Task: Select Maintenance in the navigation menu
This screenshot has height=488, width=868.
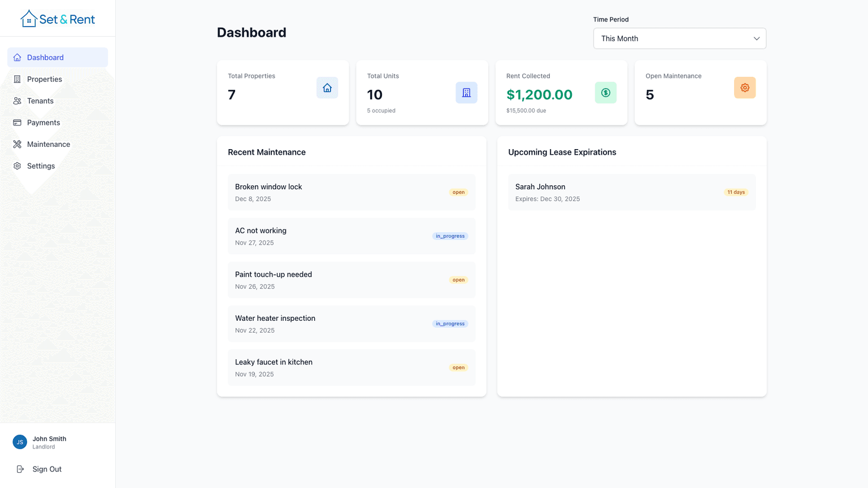Action: pyautogui.click(x=48, y=144)
